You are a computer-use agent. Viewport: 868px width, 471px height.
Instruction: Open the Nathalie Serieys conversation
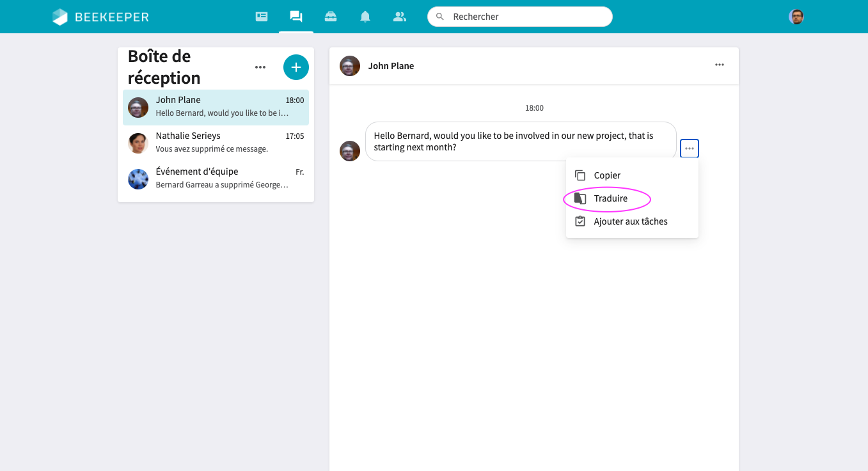(216, 143)
